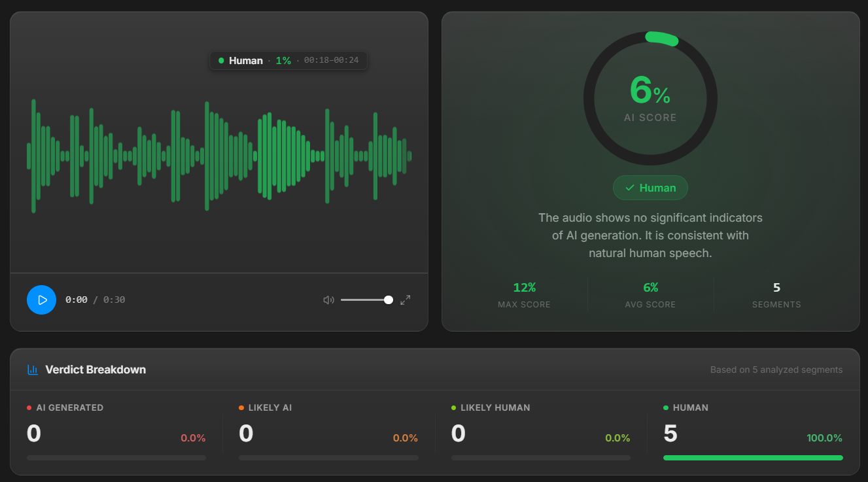Click the Human verdict badge
Screen dimensions: 868x482
point(650,188)
